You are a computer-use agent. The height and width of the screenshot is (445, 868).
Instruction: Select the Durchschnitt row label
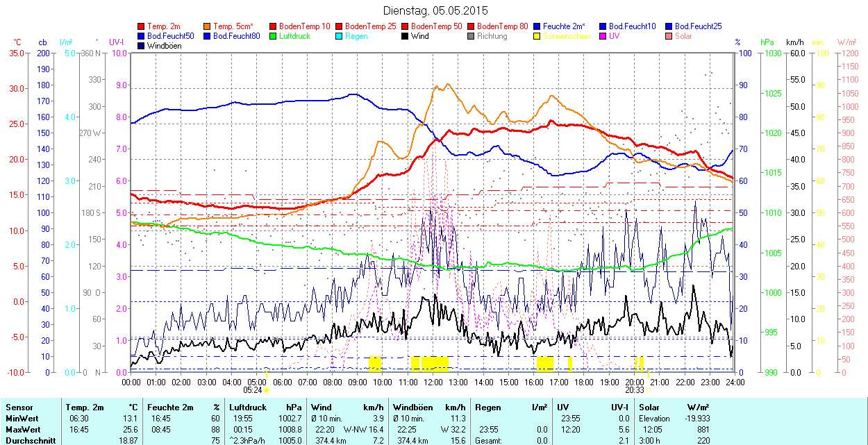tap(27, 440)
